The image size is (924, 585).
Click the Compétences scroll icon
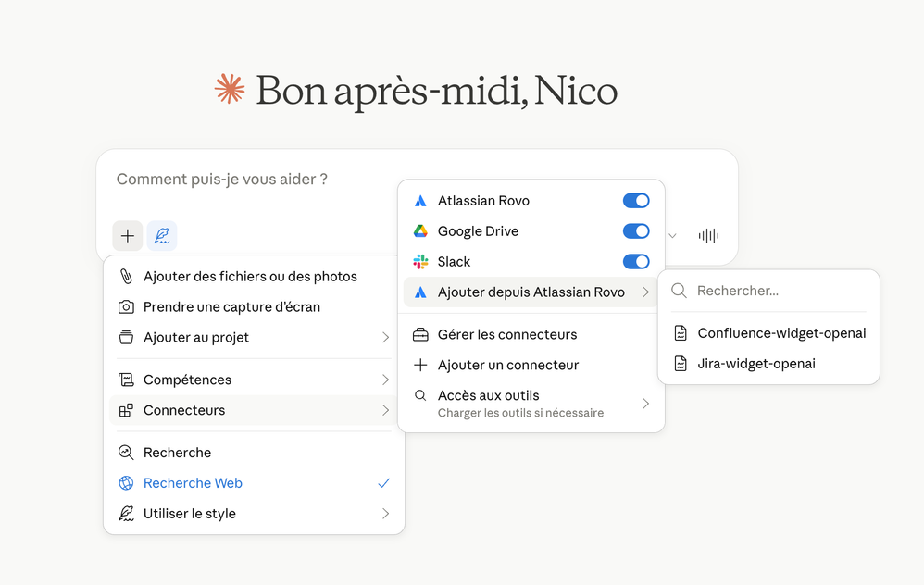click(126, 380)
